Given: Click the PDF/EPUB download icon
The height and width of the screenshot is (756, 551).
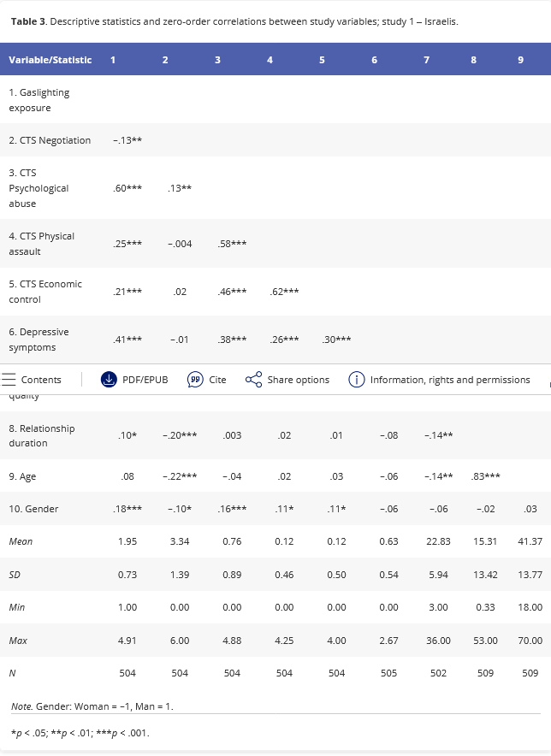Looking at the screenshot, I should click(109, 380).
